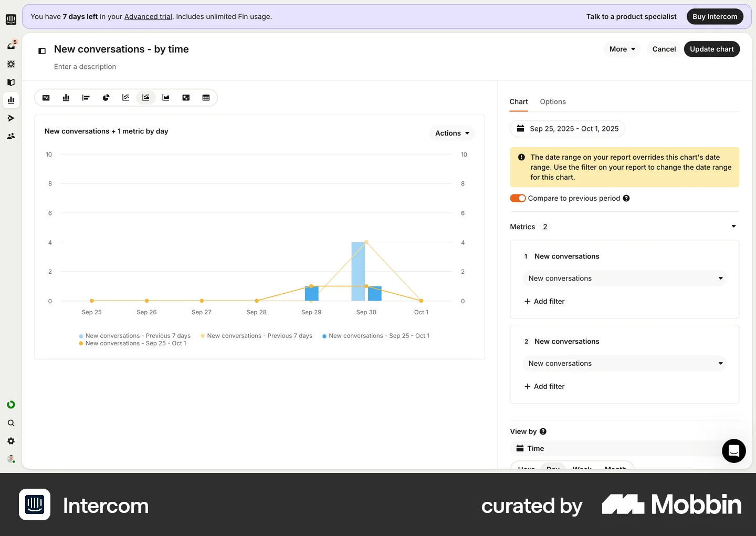Open the chart Actions dropdown
The image size is (756, 536).
[452, 133]
